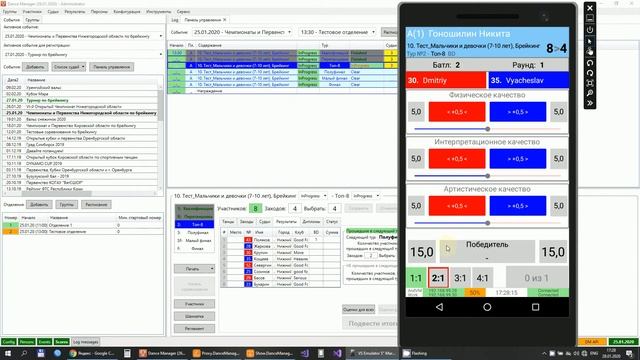This screenshot has height=360, width=640.
Task: Add blue +0,5 under Артистическое качество
Action: pyautogui.click(x=518, y=206)
